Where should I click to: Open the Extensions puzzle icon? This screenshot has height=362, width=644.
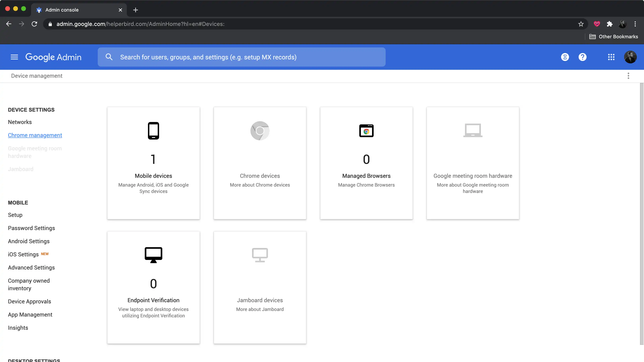[x=610, y=24]
